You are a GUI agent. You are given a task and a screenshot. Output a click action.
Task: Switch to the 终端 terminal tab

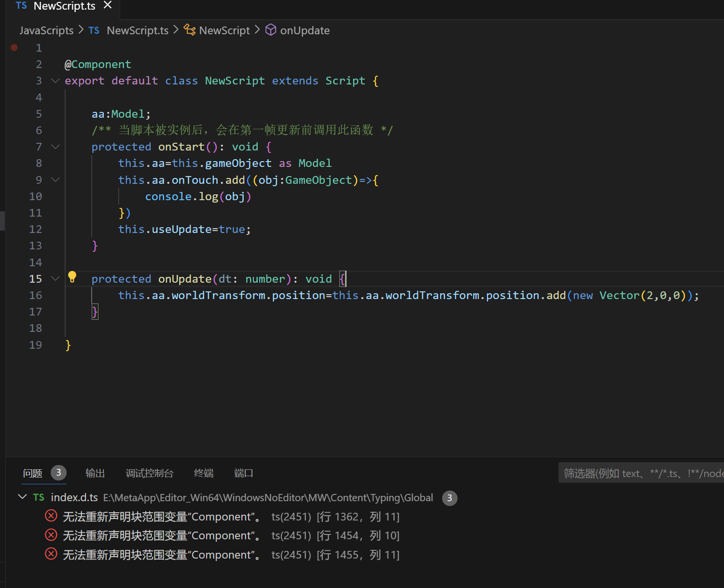204,473
